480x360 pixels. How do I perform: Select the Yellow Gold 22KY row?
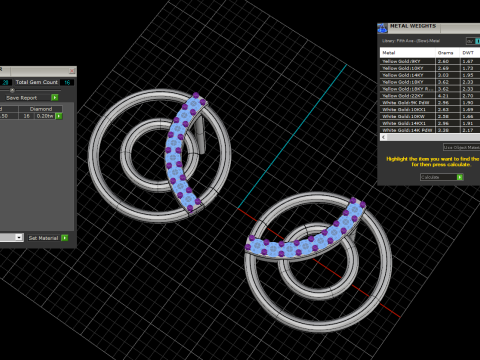(430, 96)
